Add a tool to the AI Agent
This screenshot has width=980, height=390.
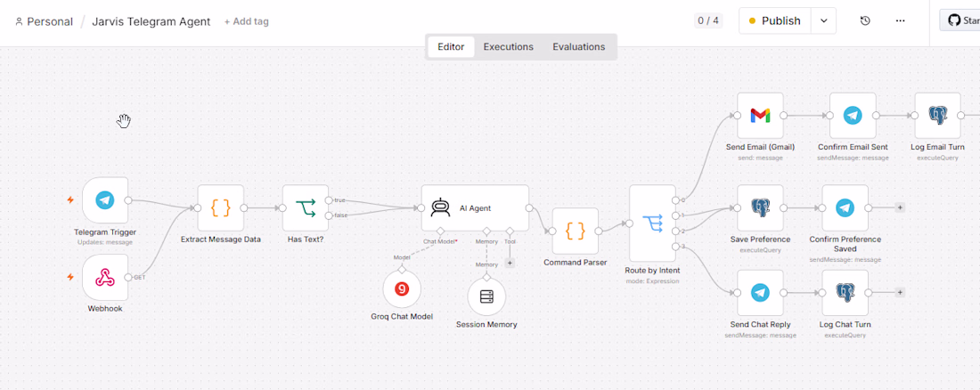click(510, 264)
